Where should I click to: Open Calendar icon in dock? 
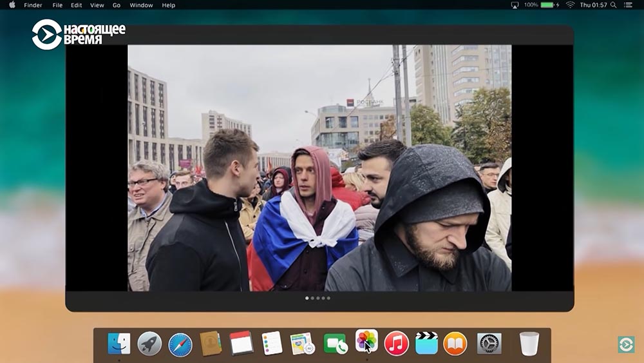[241, 343]
